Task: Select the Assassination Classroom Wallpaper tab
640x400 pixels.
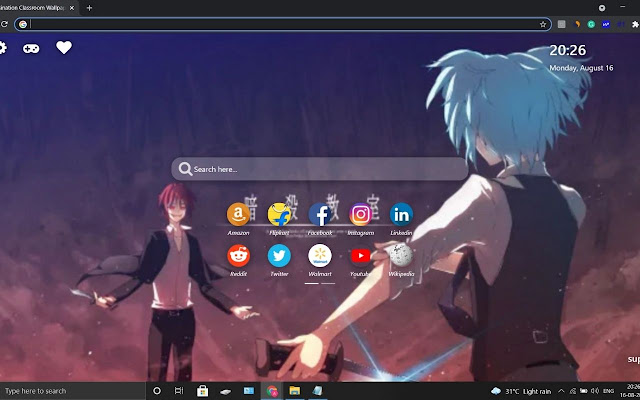Action: 39,8
